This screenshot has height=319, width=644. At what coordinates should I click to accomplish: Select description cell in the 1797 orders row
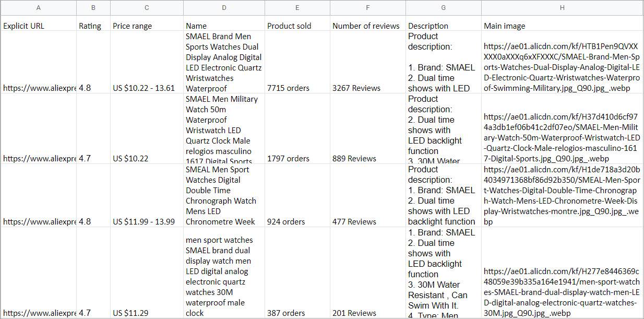click(444, 129)
